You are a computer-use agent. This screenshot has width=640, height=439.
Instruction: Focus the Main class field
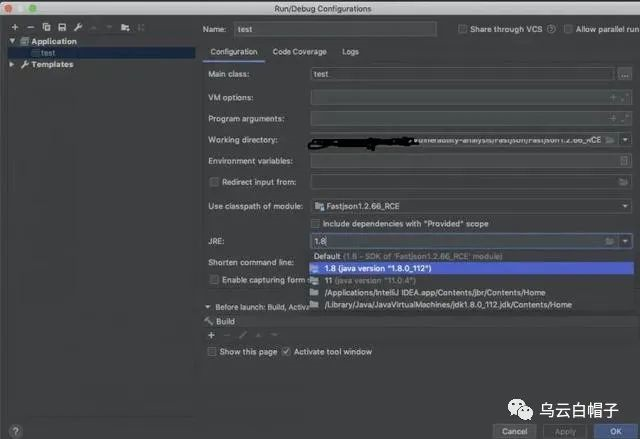(462, 74)
